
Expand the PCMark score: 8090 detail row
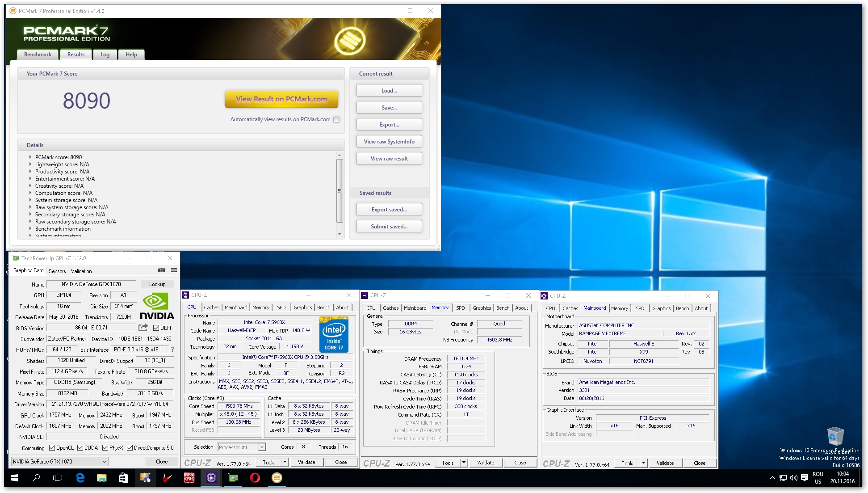[30, 157]
